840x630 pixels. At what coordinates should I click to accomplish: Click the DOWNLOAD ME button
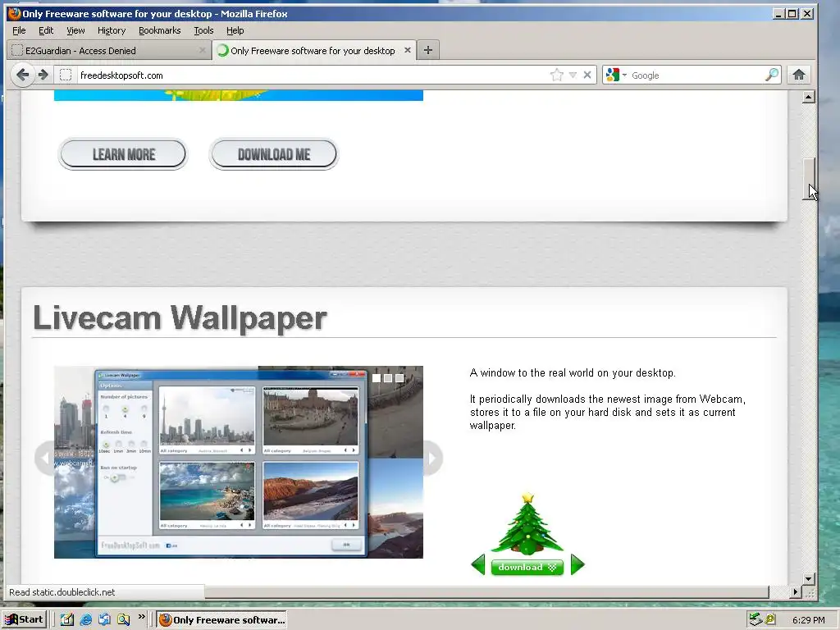274,154
